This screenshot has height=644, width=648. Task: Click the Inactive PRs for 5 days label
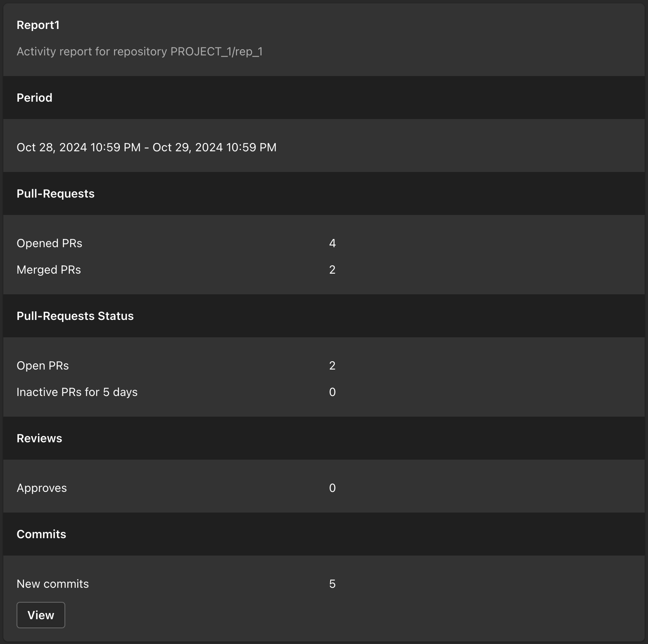77,392
